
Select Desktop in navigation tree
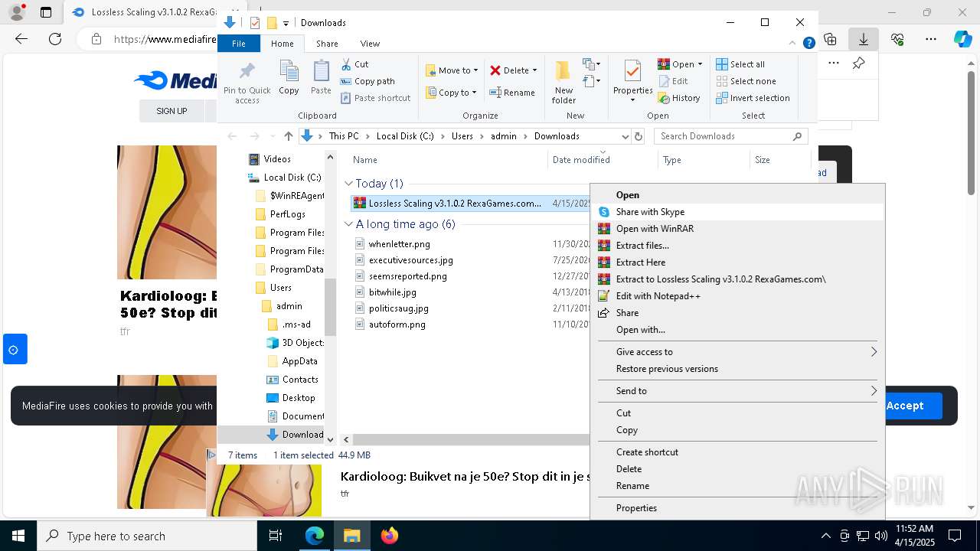pyautogui.click(x=299, y=398)
